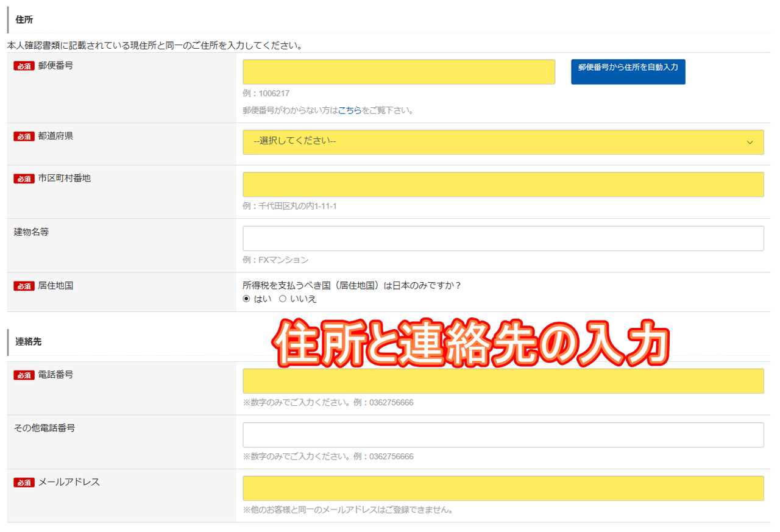Click the 必須 badge beside 電話番号
This screenshot has height=532, width=780.
pos(24,375)
